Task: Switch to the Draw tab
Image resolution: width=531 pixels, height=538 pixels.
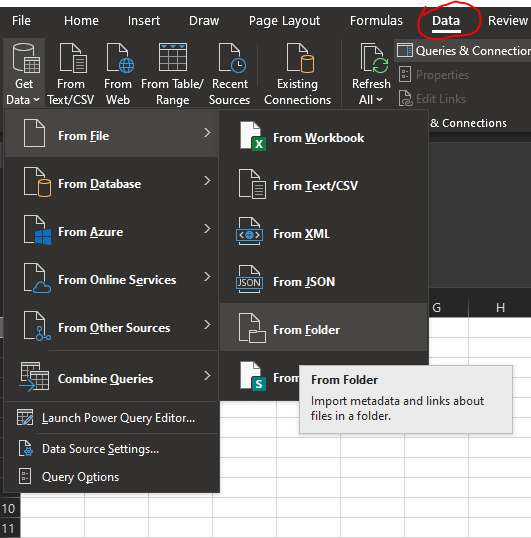Action: [204, 21]
